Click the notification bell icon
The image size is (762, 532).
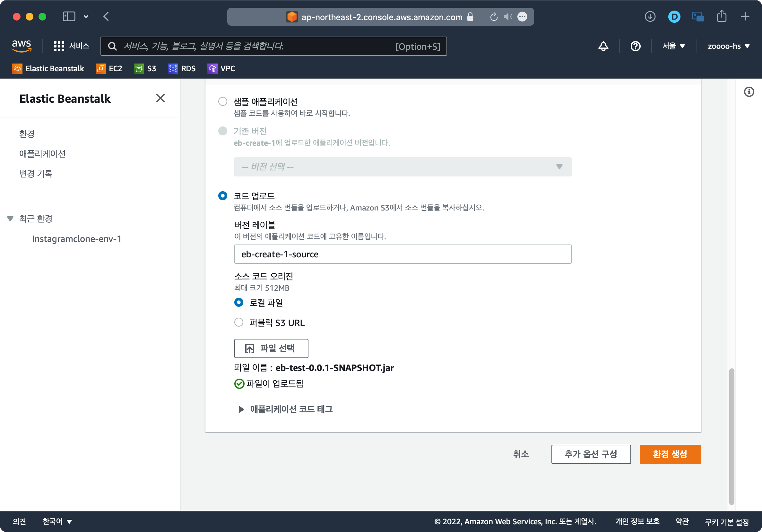point(603,46)
